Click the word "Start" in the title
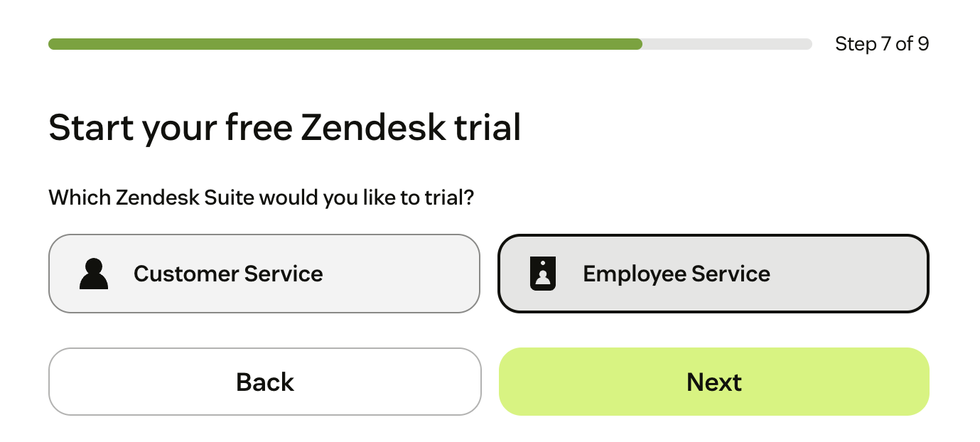The image size is (980, 442). tap(91, 128)
